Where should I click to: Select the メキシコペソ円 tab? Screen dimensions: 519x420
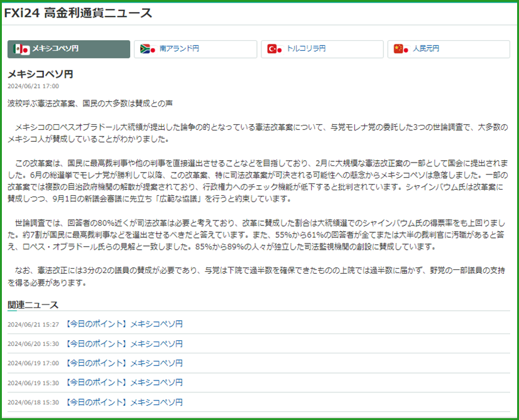pos(69,49)
